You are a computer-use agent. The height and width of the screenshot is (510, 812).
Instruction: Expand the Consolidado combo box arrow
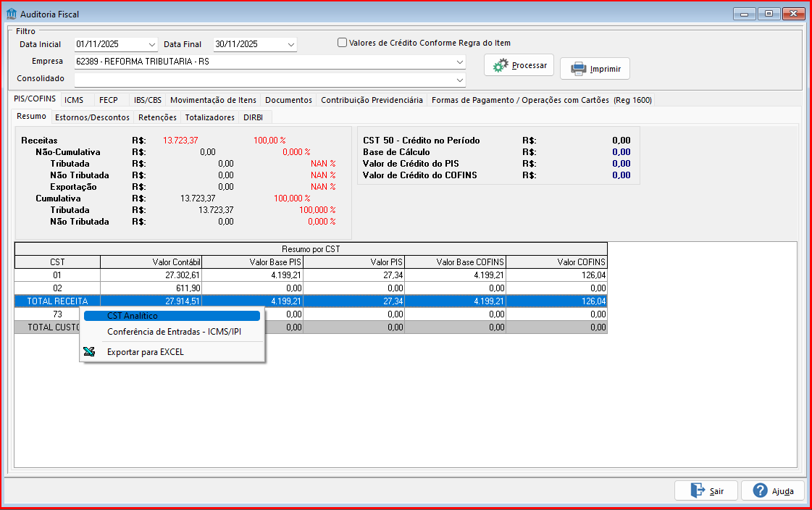[x=459, y=80]
